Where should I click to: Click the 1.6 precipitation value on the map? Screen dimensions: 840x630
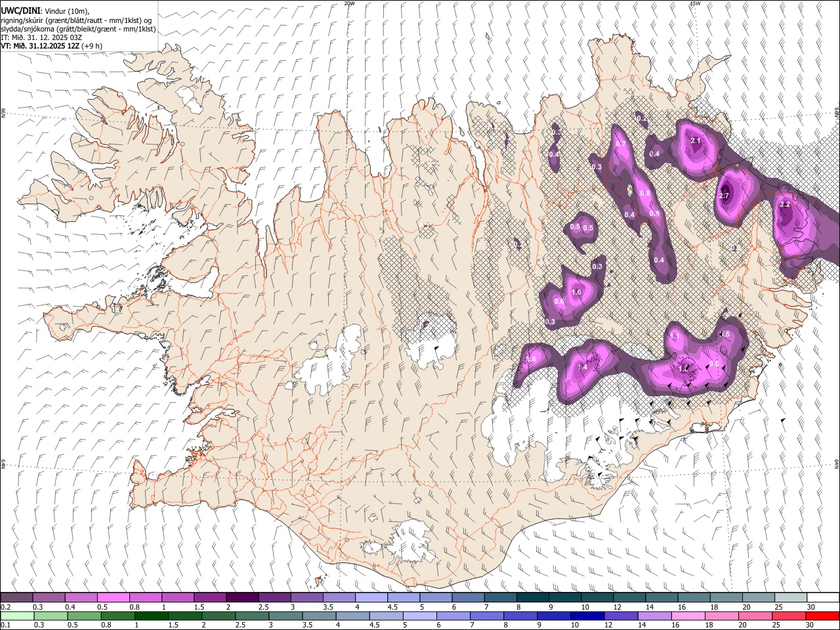577,292
